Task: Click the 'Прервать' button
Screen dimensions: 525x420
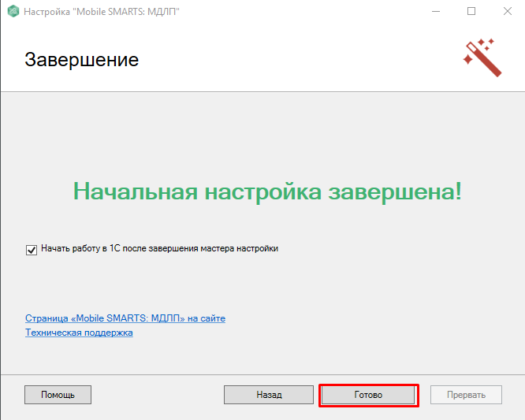Action: click(x=466, y=395)
